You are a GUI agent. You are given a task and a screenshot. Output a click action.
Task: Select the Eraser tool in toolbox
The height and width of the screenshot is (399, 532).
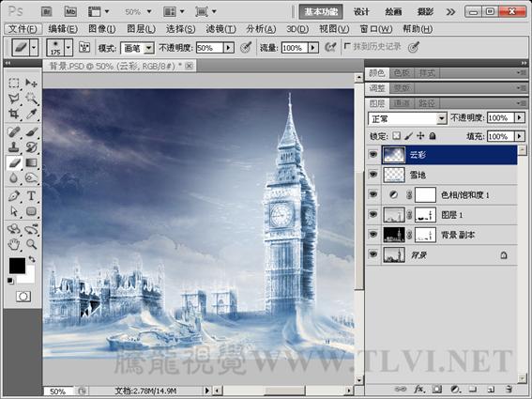[x=14, y=163]
